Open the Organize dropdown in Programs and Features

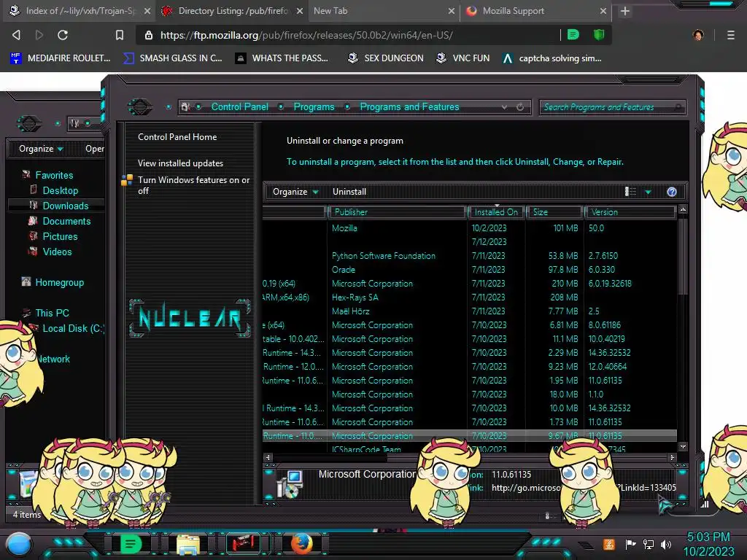(x=295, y=192)
